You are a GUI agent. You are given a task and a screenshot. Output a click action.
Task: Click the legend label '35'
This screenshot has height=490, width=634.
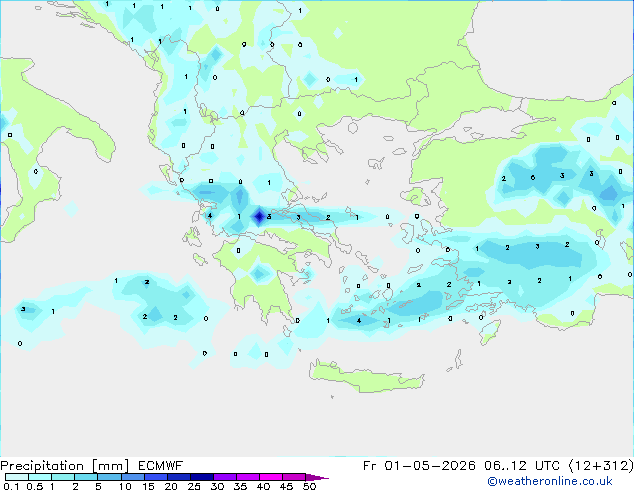click(x=240, y=486)
